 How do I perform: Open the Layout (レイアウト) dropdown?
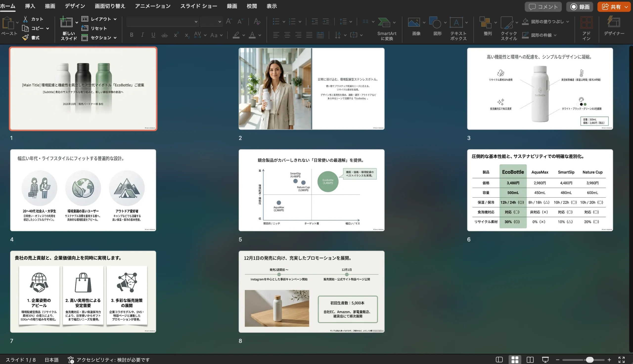(x=99, y=19)
